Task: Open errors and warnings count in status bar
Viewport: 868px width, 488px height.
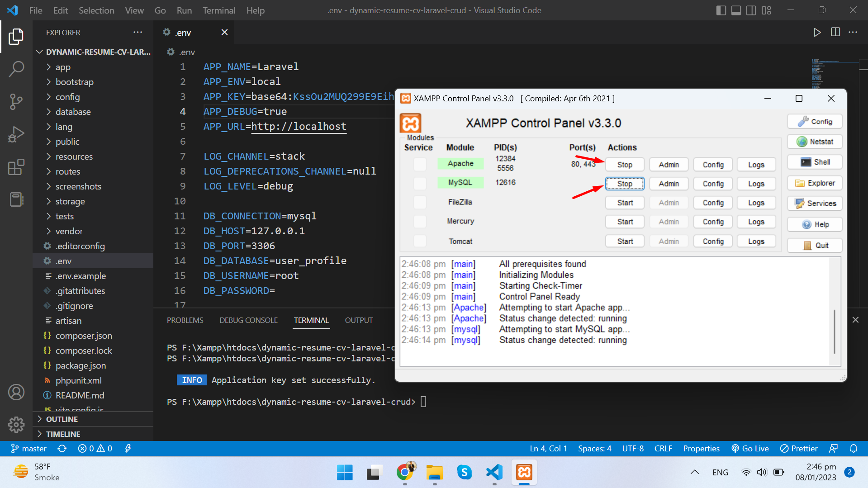Action: (95, 448)
